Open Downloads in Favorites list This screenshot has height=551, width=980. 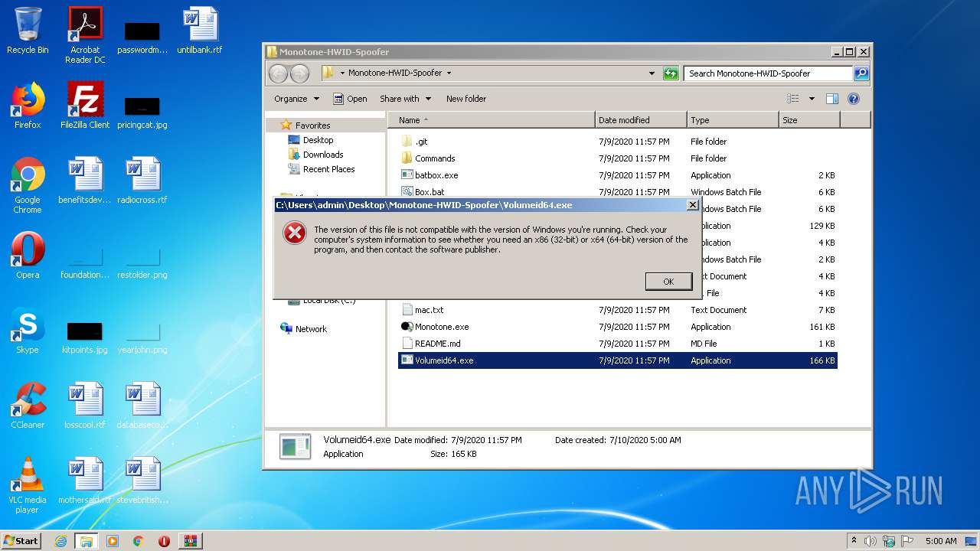323,155
